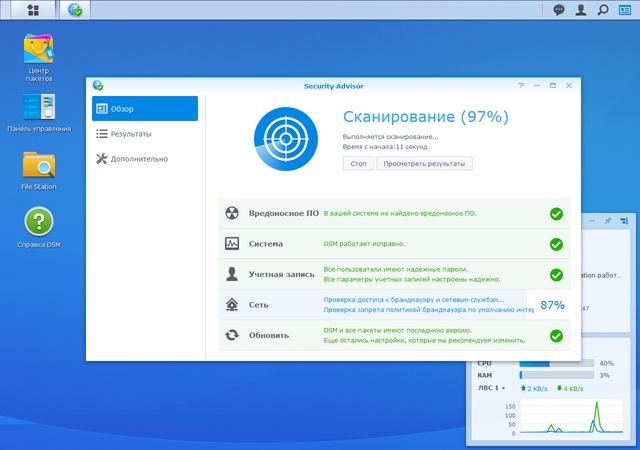Click 'Время с начала:11 секунд' text
Screen dimensions: 640x450
click(385, 147)
